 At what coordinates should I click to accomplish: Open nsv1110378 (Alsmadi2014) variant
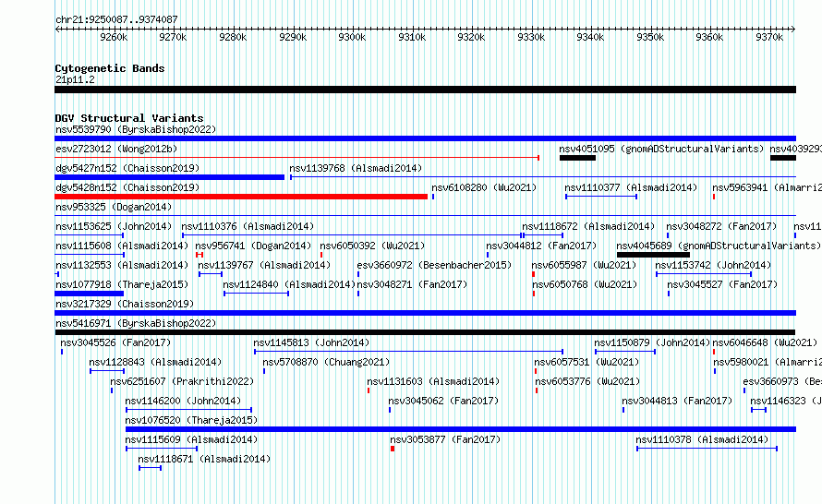[702, 439]
